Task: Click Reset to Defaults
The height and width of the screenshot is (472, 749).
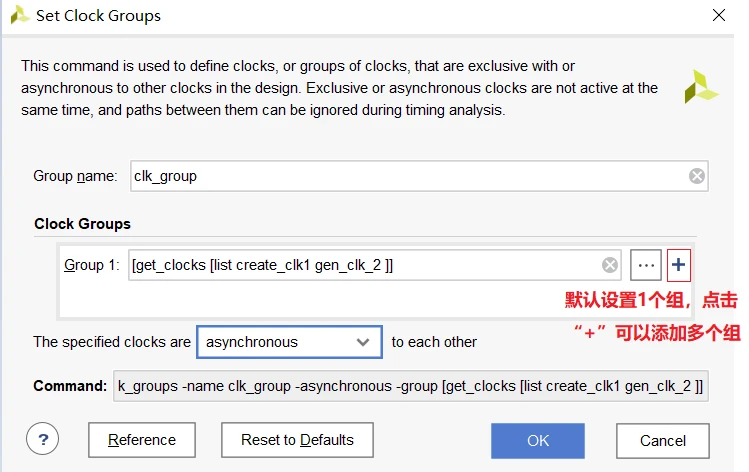Action: pos(297,440)
